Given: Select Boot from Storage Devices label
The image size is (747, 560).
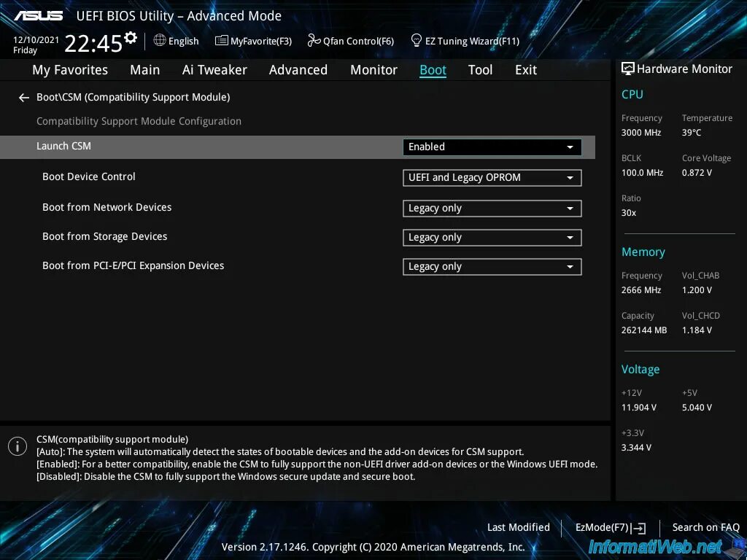Looking at the screenshot, I should pyautogui.click(x=105, y=237).
